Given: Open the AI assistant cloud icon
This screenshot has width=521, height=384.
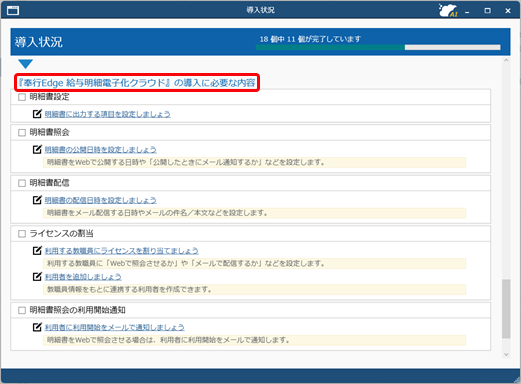Looking at the screenshot, I should tap(448, 10).
